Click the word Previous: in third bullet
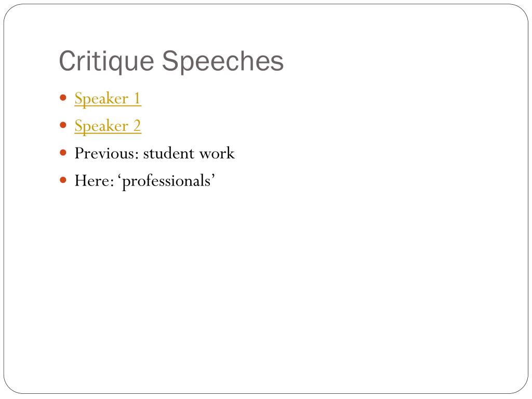Screen dimensions: 532x399 click(x=107, y=153)
